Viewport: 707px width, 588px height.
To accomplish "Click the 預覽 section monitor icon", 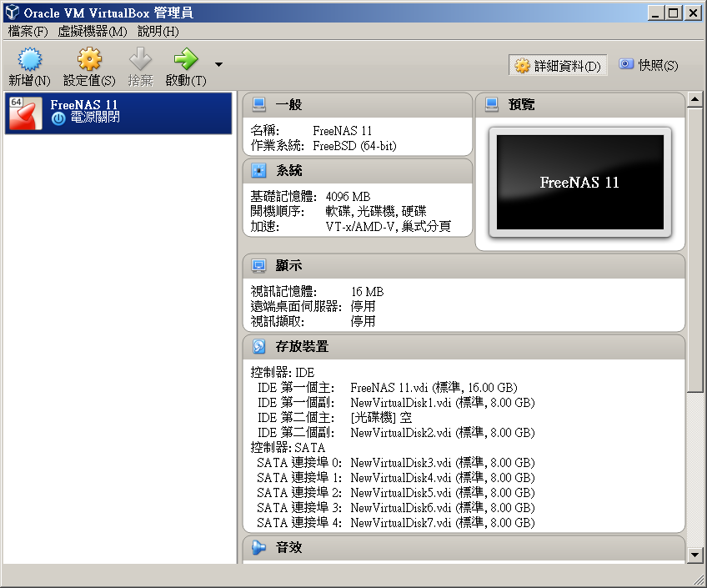I will [492, 104].
